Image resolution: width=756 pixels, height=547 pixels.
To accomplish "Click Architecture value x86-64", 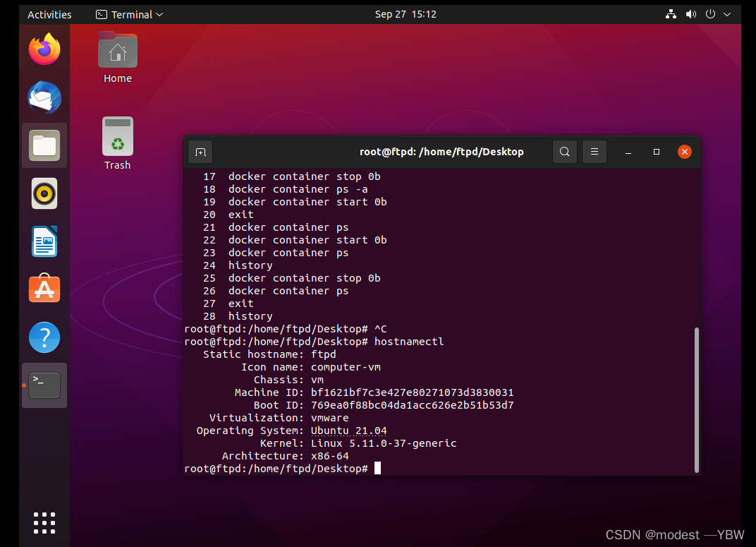I will point(330,456).
